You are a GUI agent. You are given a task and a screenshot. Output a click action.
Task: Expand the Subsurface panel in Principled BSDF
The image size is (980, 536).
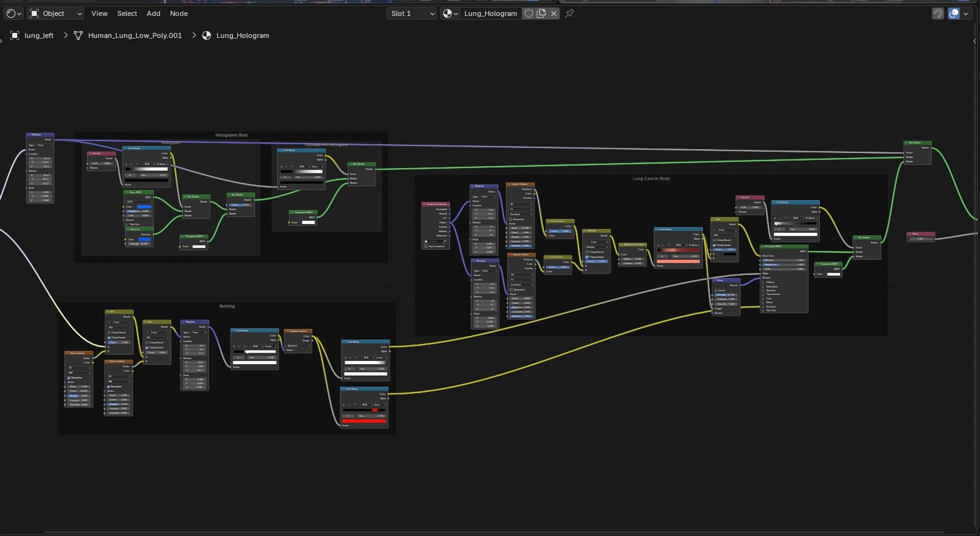coord(764,286)
